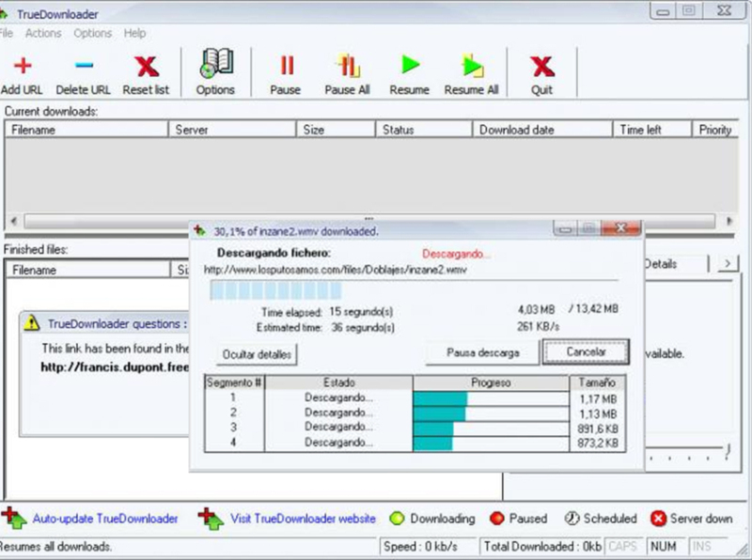Click the Segmento # column header

pos(234,382)
